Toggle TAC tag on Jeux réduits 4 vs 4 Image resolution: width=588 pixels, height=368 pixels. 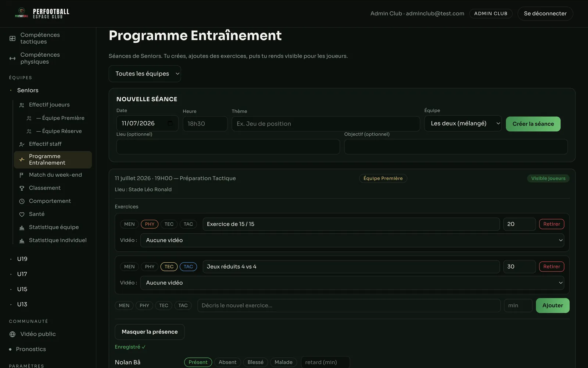(188, 267)
